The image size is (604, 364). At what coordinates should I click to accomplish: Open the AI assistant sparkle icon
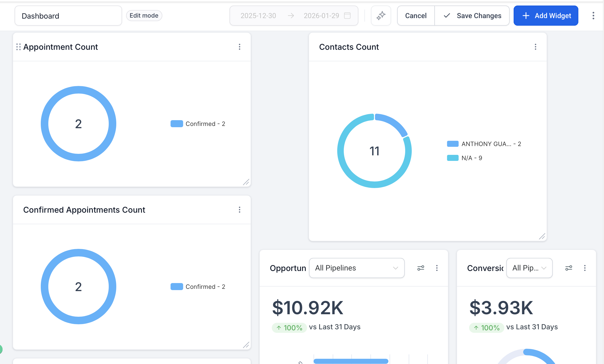[x=381, y=16]
